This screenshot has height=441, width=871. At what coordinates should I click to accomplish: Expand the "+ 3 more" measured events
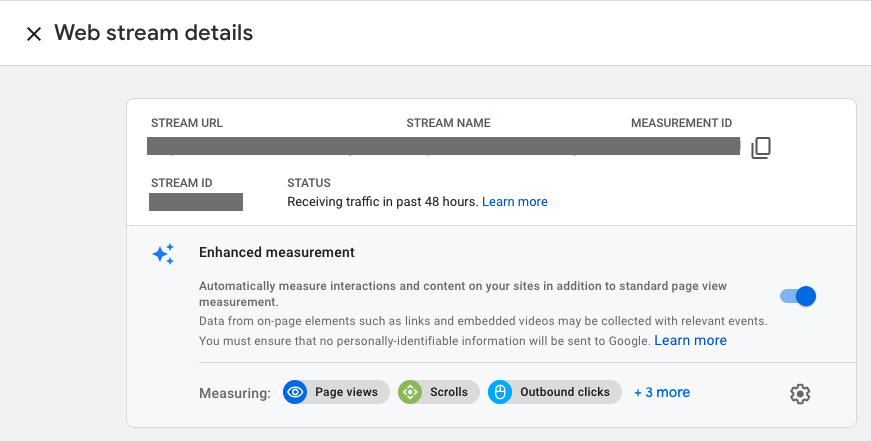point(662,392)
